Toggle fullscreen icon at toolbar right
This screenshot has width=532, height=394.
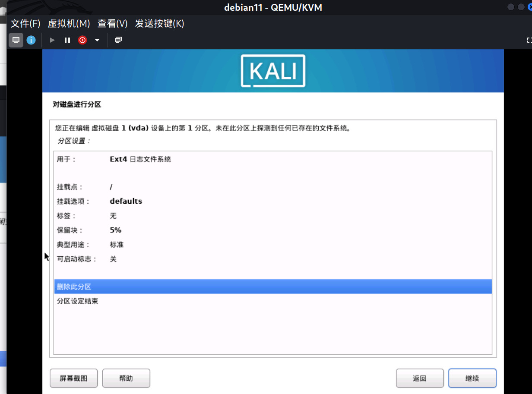[529, 40]
